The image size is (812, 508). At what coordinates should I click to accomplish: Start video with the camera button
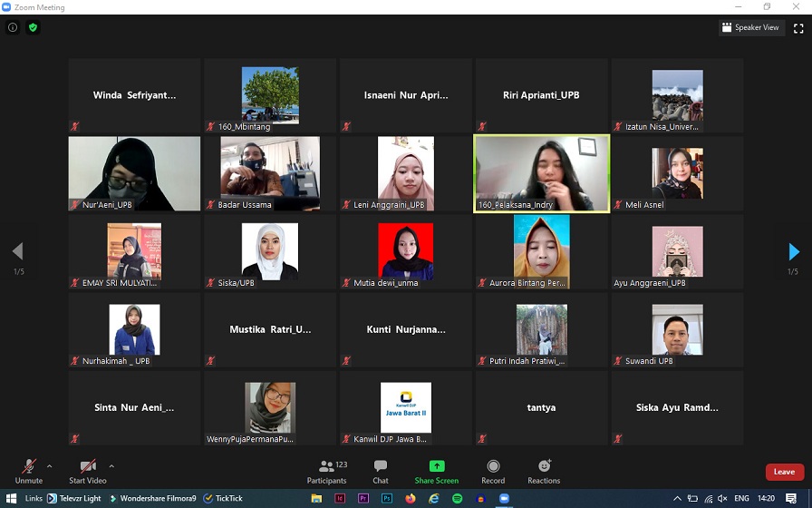[x=88, y=469]
